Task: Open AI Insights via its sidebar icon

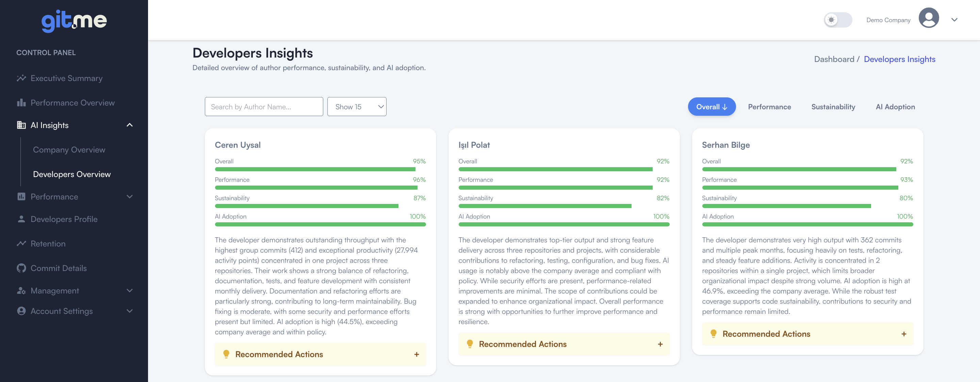Action: point(22,125)
